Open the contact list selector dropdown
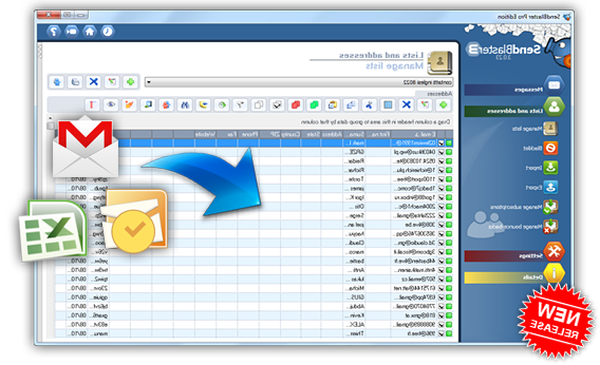This screenshot has width=600, height=365. click(x=299, y=82)
